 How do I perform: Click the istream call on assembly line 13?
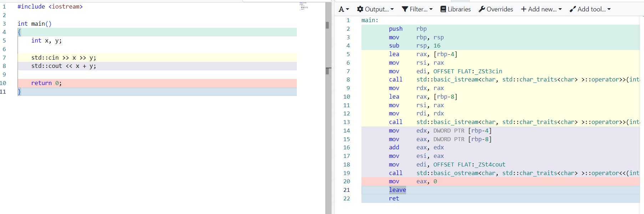514,122
